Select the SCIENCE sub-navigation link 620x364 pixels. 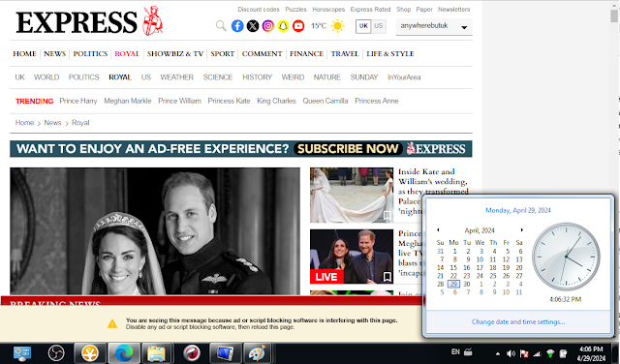click(218, 77)
